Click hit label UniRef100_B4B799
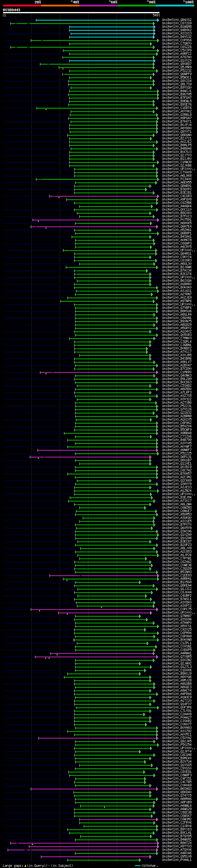The width and height of the screenshot is (197, 868). point(177,440)
